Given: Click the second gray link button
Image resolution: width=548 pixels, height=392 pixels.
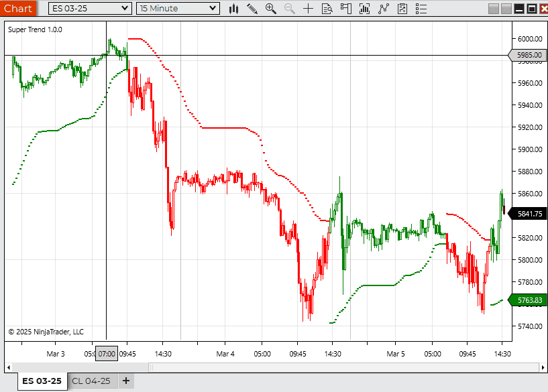Looking at the screenshot, I should (x=506, y=9).
